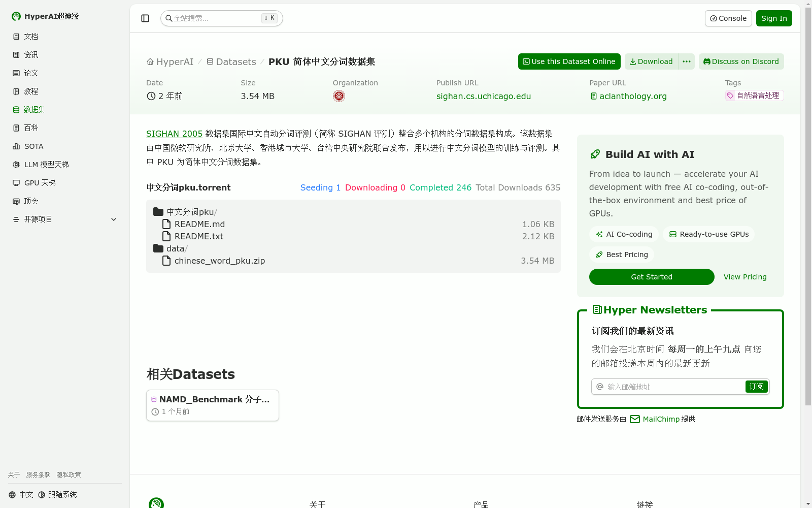Open the Console button

(x=728, y=18)
